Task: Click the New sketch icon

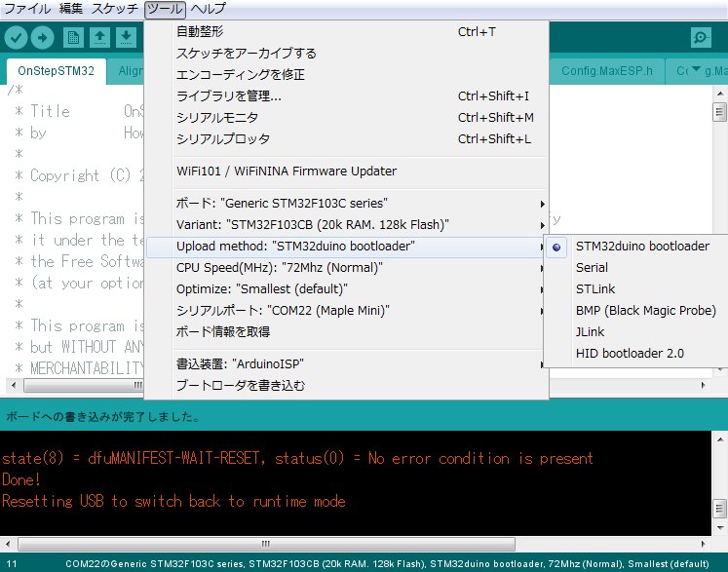Action: [73, 38]
